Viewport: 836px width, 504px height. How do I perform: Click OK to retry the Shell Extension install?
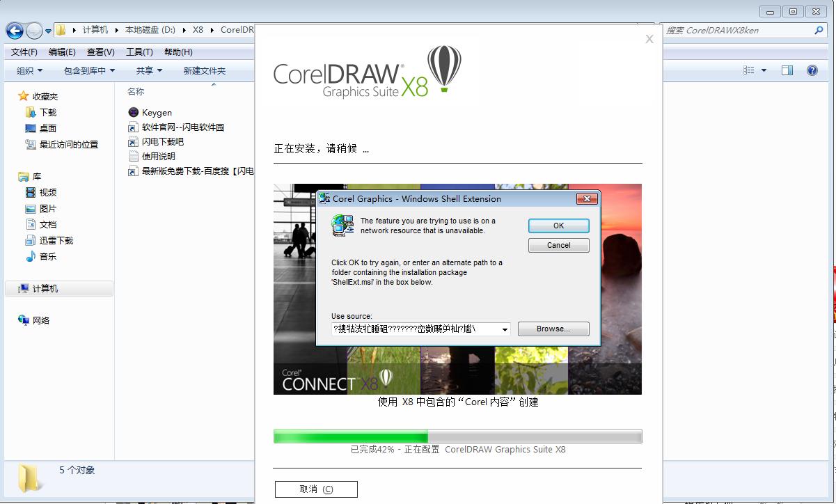coord(558,226)
